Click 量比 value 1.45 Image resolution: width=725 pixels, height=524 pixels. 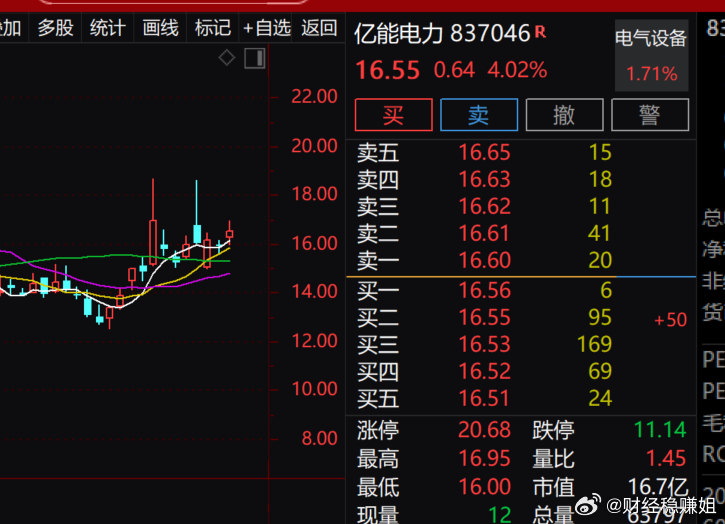[x=666, y=458]
